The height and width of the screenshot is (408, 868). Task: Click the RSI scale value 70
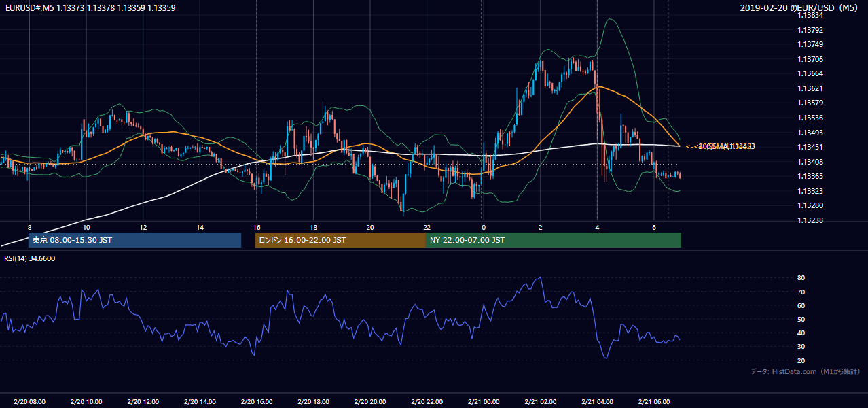pyautogui.click(x=801, y=292)
